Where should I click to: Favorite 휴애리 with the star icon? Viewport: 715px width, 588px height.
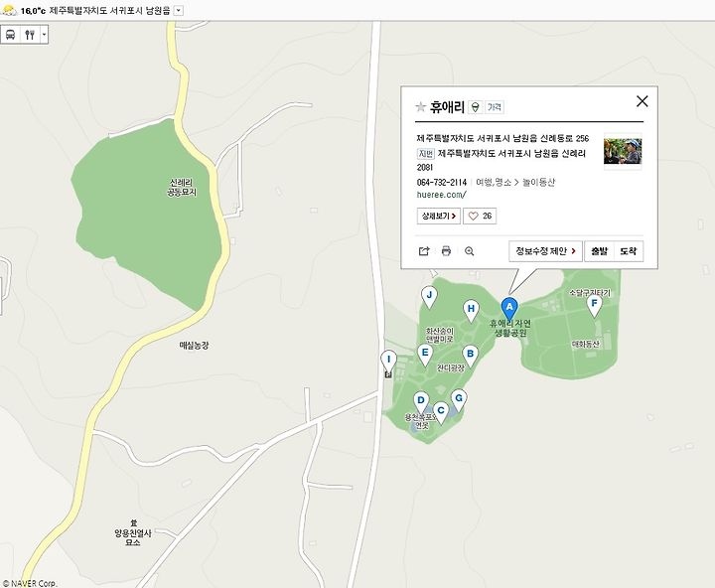point(420,107)
